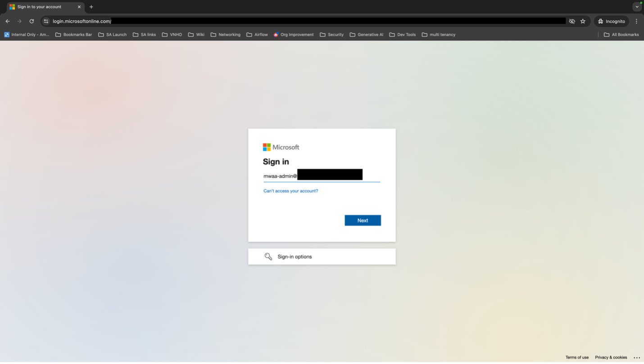Click the third-party cookies blocked eye icon

(572, 21)
